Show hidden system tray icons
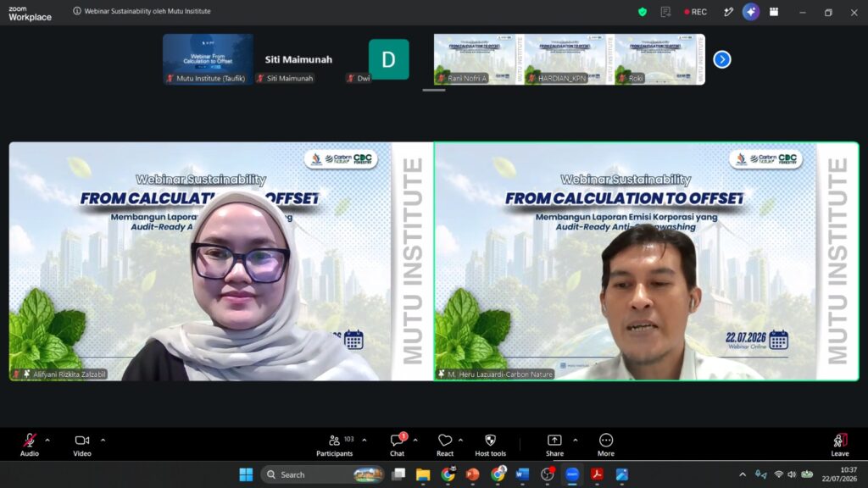868x488 pixels. [x=743, y=474]
